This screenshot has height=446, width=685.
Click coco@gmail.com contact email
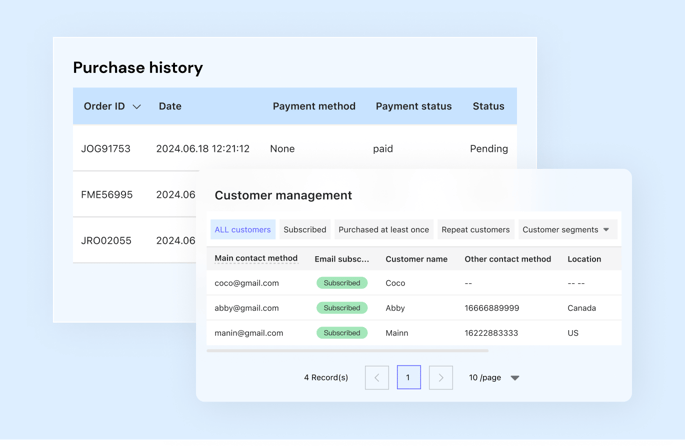[247, 283]
